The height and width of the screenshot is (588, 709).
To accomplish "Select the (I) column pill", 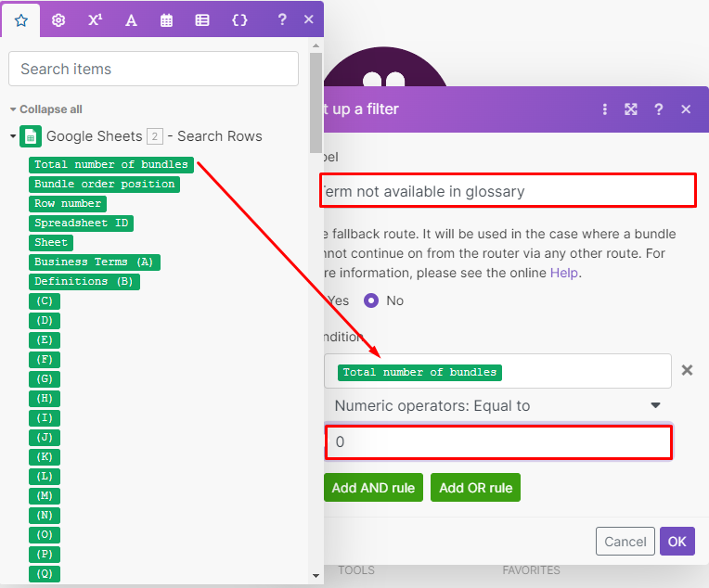I will pos(45,417).
